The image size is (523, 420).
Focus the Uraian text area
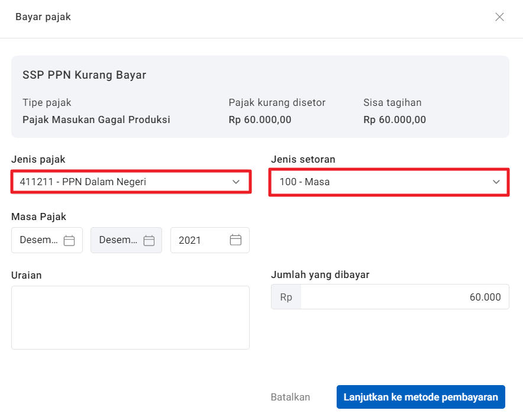coord(130,318)
